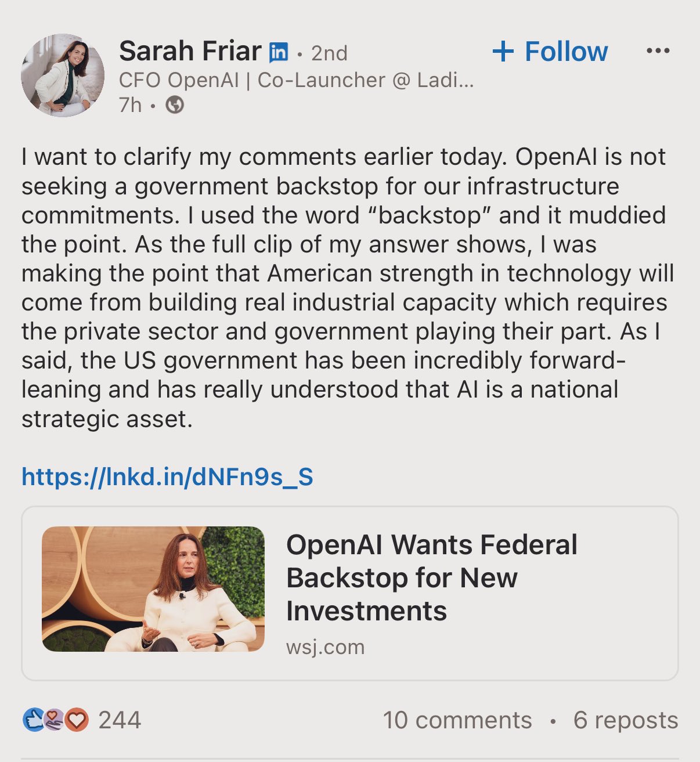This screenshot has height=762, width=700.
Task: View the 244 reactions list
Action: pos(120,720)
